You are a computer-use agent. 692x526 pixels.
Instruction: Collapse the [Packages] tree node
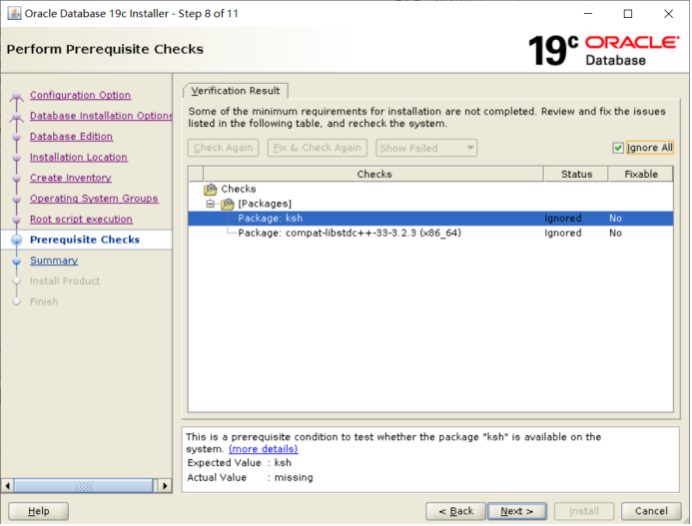(210, 204)
